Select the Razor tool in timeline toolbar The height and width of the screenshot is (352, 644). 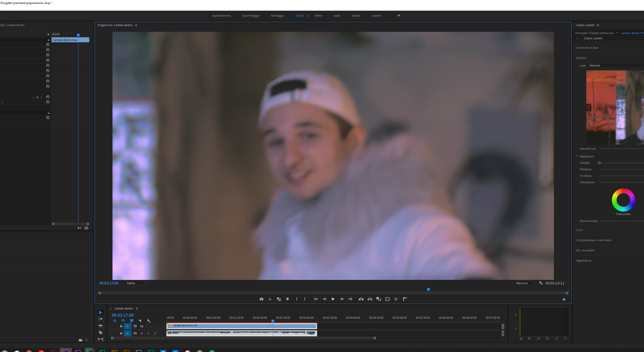(x=101, y=333)
